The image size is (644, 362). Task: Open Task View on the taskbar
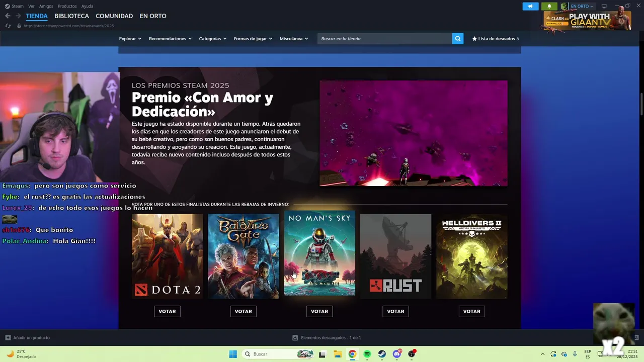pyautogui.click(x=322, y=354)
